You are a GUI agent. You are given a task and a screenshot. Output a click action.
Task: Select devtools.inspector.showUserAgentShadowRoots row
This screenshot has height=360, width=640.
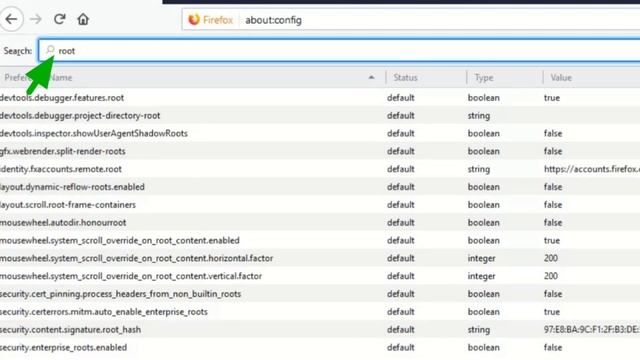click(320, 133)
